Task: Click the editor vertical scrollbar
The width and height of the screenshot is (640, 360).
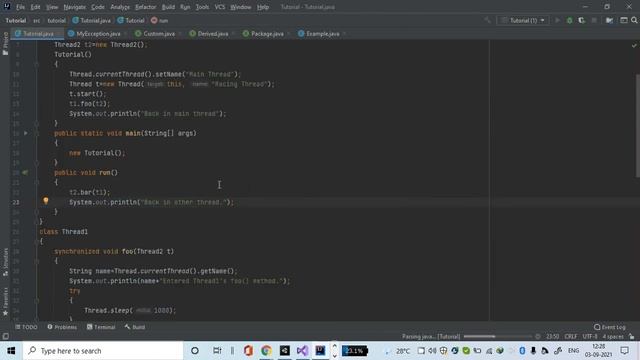Action: [x=637, y=126]
